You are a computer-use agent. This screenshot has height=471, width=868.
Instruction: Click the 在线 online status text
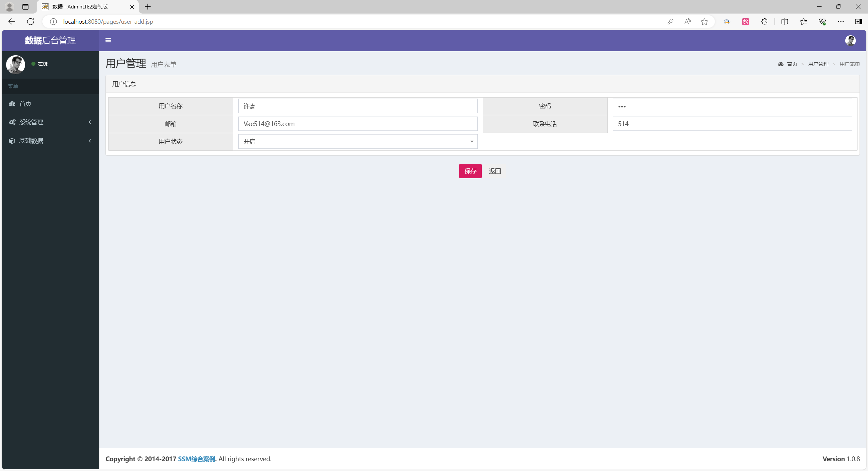click(42, 64)
